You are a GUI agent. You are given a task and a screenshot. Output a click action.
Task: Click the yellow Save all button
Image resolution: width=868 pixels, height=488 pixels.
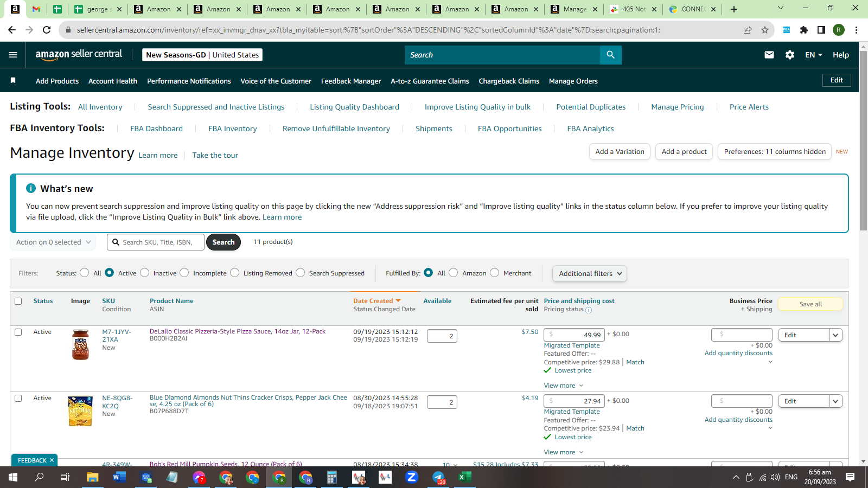tap(810, 304)
